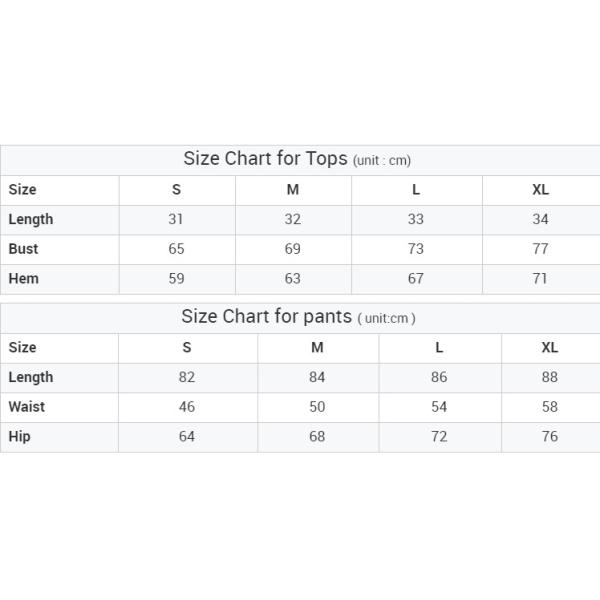
Task: Click the pants Length value 82
Action: (187, 377)
